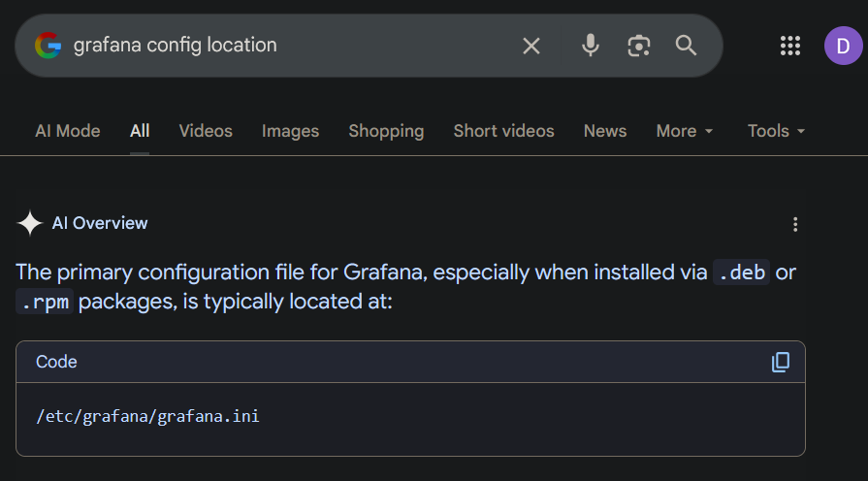This screenshot has width=868, height=481.
Task: Click the AI Overview heading
Action: pyautogui.click(x=100, y=223)
